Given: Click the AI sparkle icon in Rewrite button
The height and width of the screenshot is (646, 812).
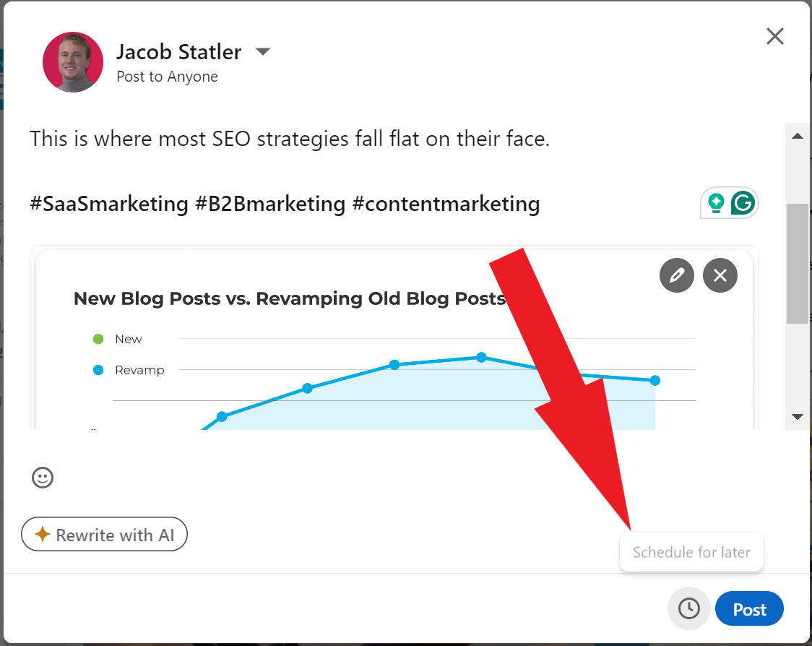Looking at the screenshot, I should [x=41, y=534].
